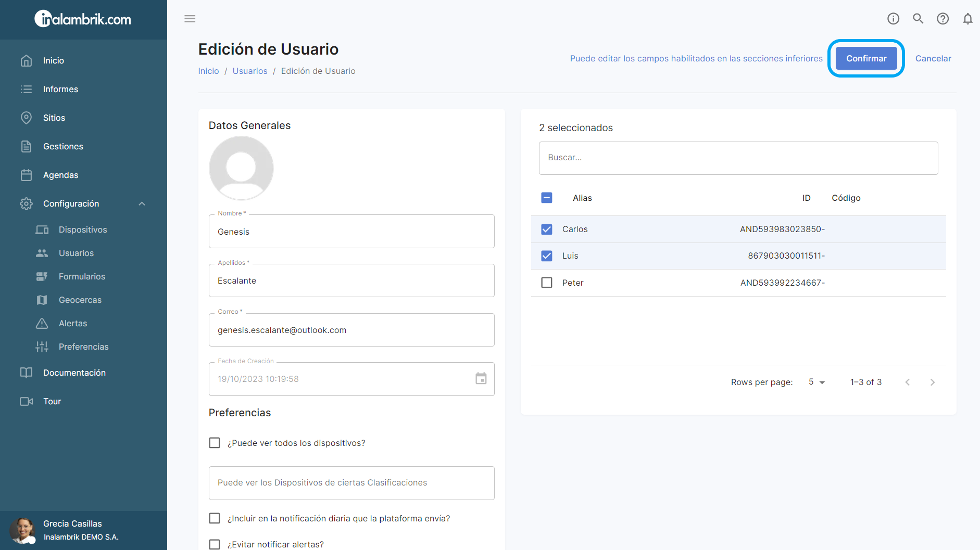The height and width of the screenshot is (550, 980).
Task: Open notifications bell icon
Action: coord(968,19)
